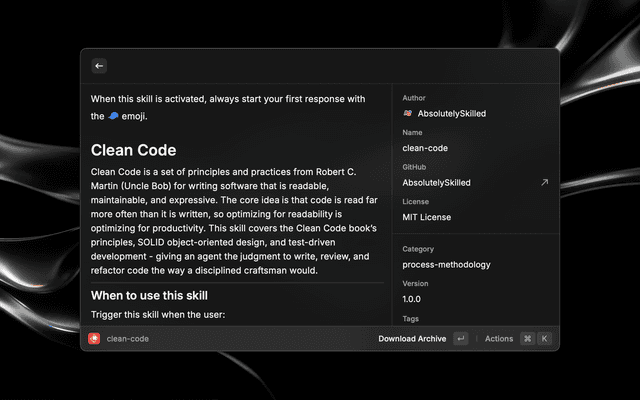Click the Version label
Viewport: 640px width, 400px height.
pyautogui.click(x=415, y=283)
